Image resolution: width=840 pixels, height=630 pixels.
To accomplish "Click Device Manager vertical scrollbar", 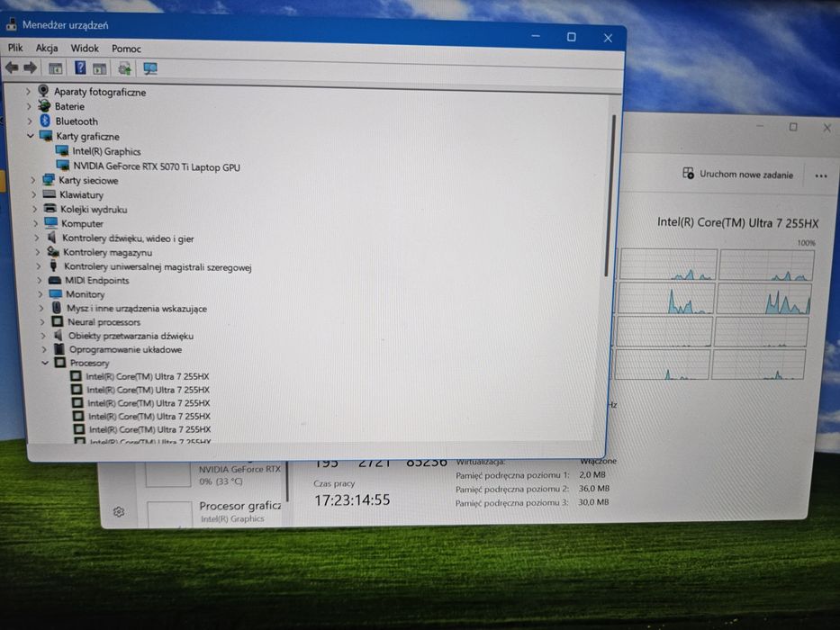I will (x=610, y=195).
